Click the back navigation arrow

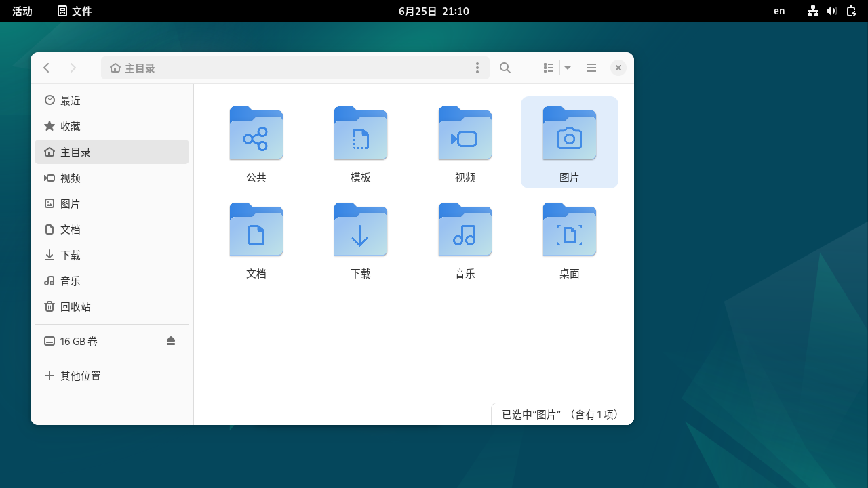tap(46, 68)
